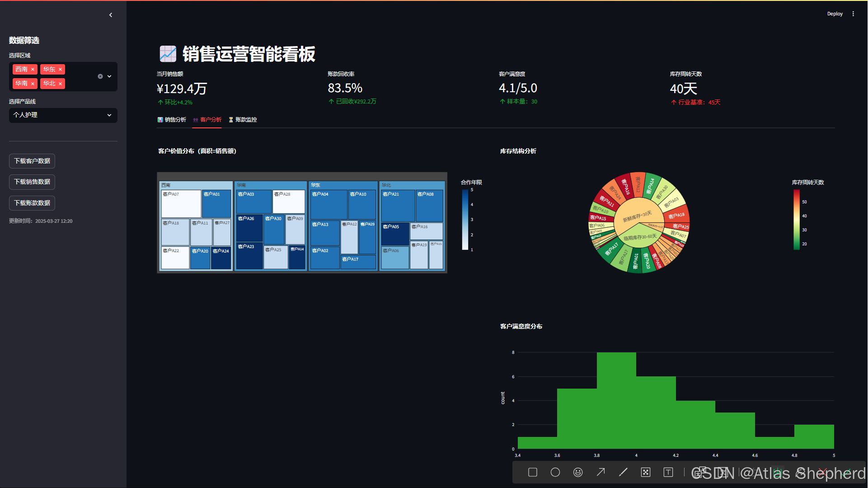
Task: Switch to the 销售分析 tab
Action: pyautogui.click(x=172, y=120)
